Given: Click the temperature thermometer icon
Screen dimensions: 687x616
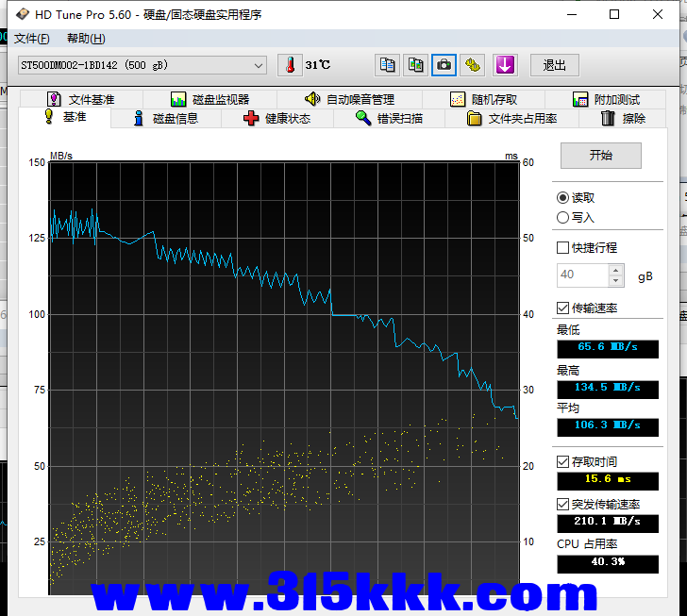Looking at the screenshot, I should (291, 65).
